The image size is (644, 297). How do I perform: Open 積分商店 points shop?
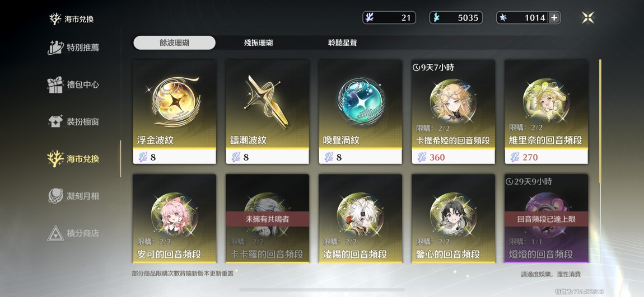(73, 233)
